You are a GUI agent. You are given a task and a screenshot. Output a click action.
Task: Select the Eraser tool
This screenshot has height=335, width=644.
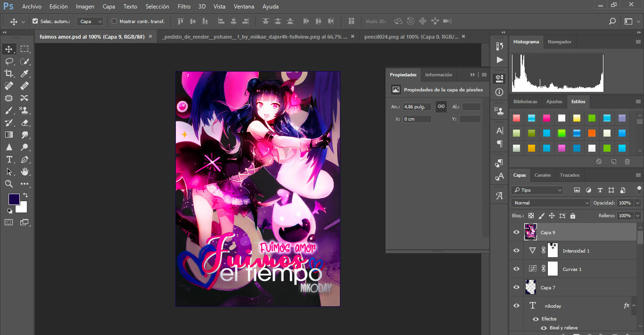point(25,123)
